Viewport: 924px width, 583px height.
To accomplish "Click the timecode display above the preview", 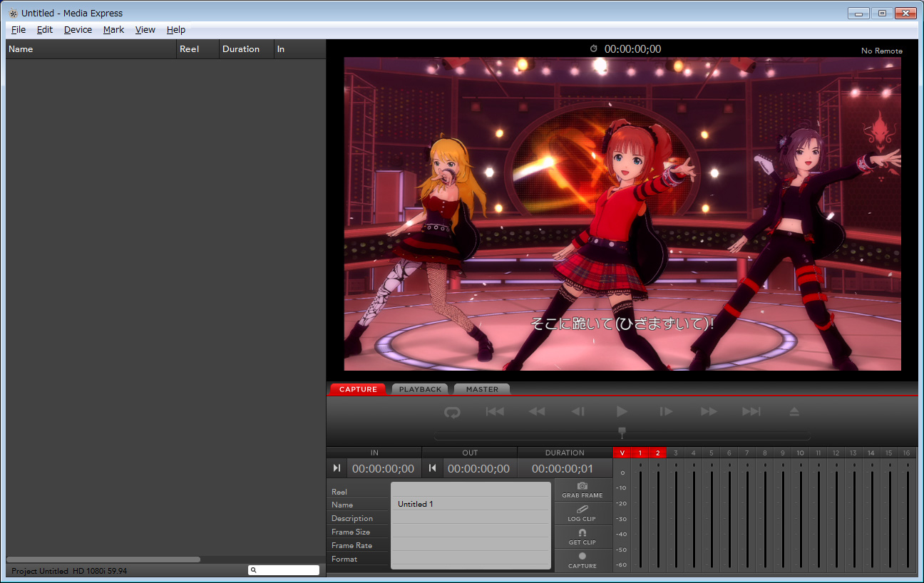I will click(632, 48).
